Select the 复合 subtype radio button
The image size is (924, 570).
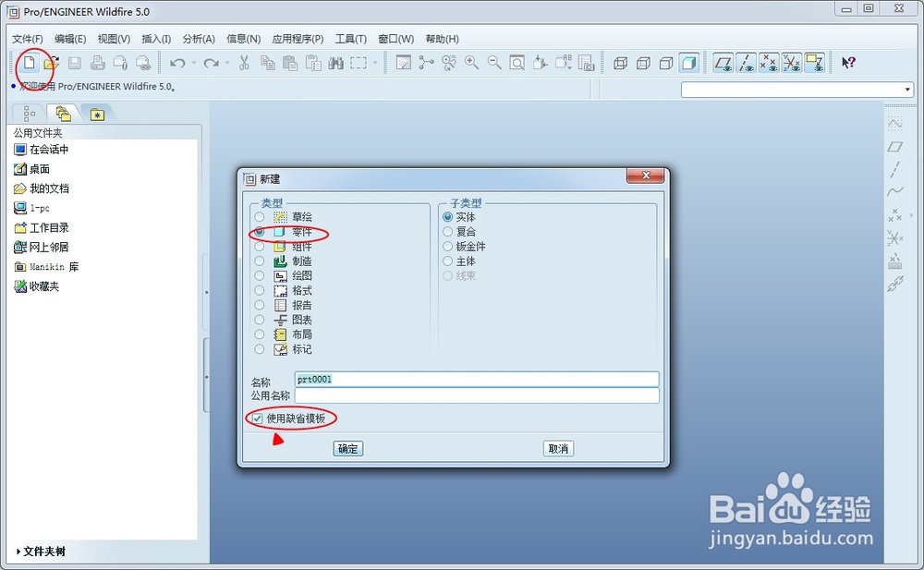point(448,232)
